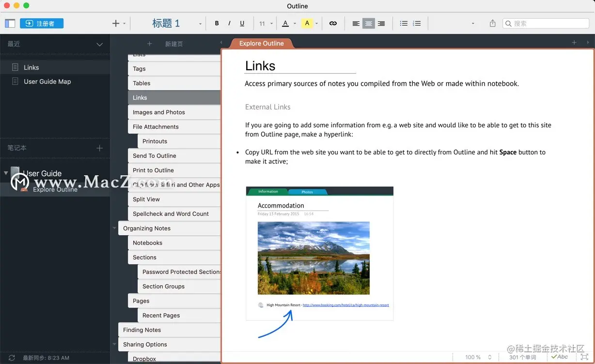Toggle bold formatting
This screenshot has height=364, width=595.
(217, 23)
